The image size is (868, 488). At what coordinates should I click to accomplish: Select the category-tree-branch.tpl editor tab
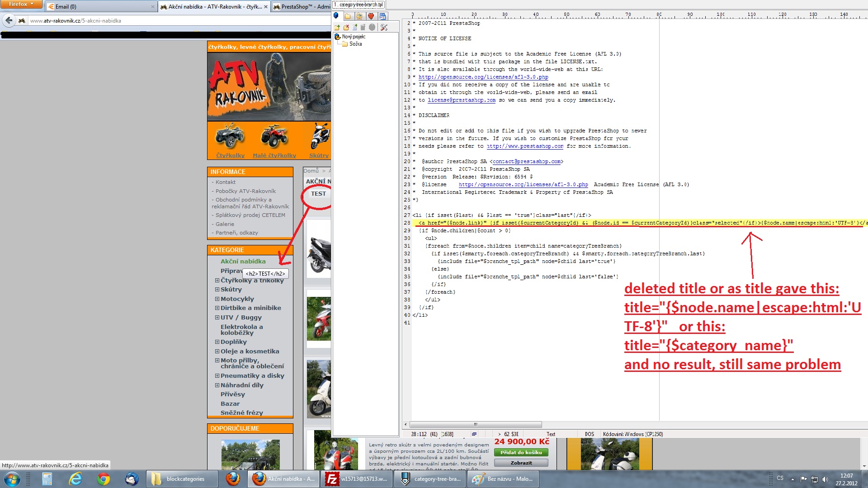[x=359, y=5]
